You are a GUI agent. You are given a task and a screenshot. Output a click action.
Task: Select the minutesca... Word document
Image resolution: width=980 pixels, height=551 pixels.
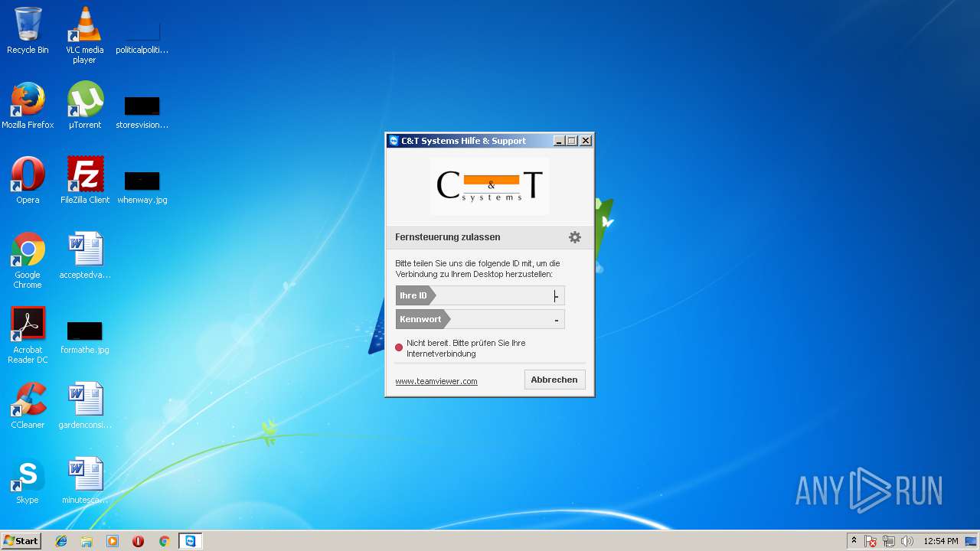tap(84, 481)
